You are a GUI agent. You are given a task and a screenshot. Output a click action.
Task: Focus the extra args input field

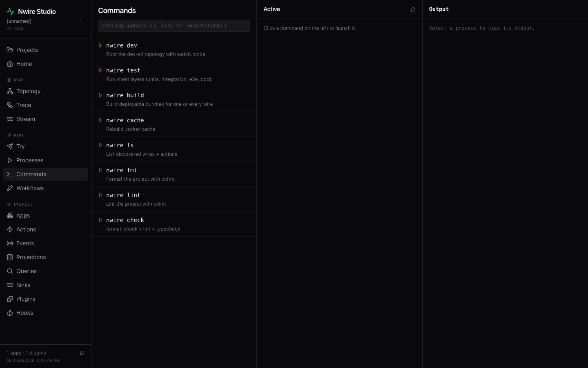point(174,26)
